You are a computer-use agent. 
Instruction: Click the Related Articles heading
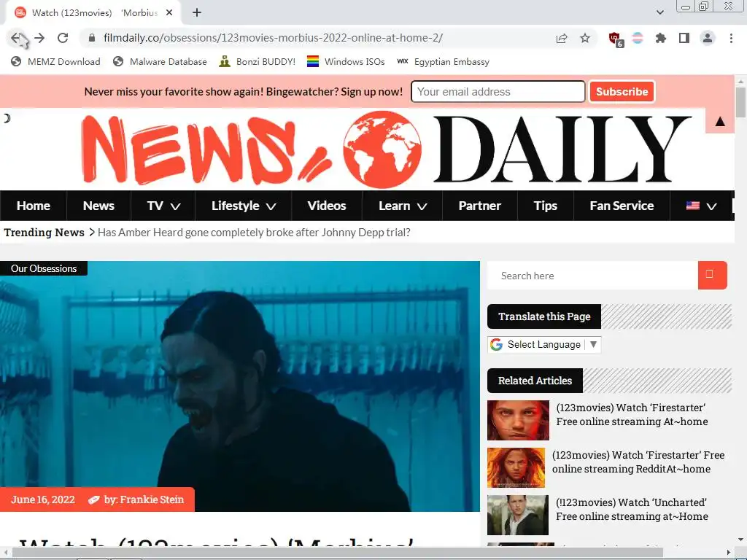coord(535,381)
